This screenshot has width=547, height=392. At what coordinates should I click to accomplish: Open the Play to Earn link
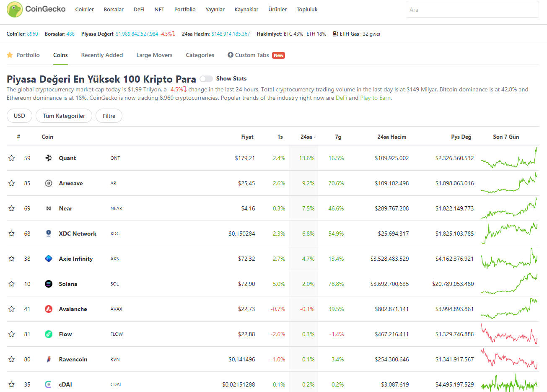pos(375,98)
